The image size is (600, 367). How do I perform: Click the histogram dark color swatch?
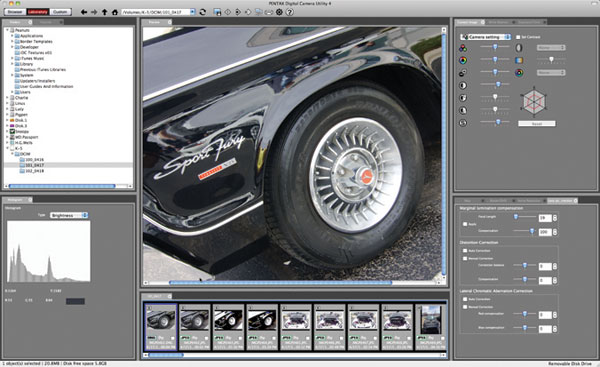[x=75, y=302]
